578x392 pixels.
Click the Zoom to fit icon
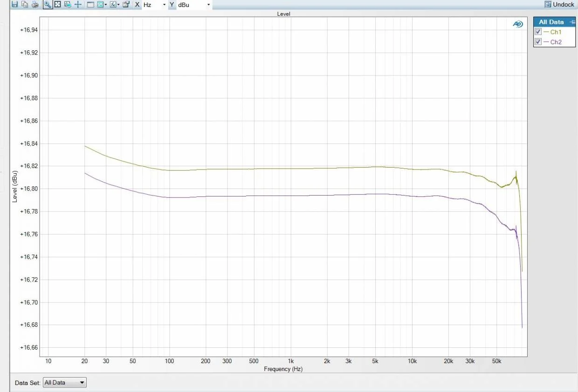58,4
